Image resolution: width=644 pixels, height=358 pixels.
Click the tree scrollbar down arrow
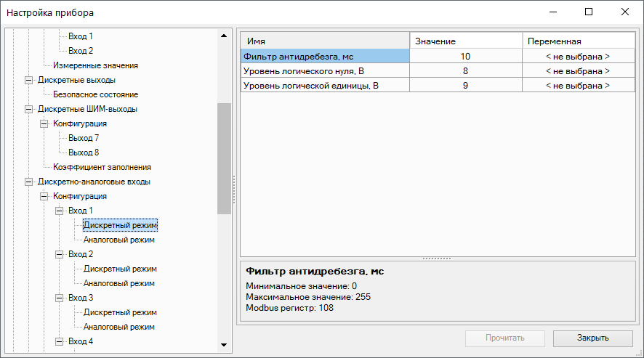tap(224, 344)
